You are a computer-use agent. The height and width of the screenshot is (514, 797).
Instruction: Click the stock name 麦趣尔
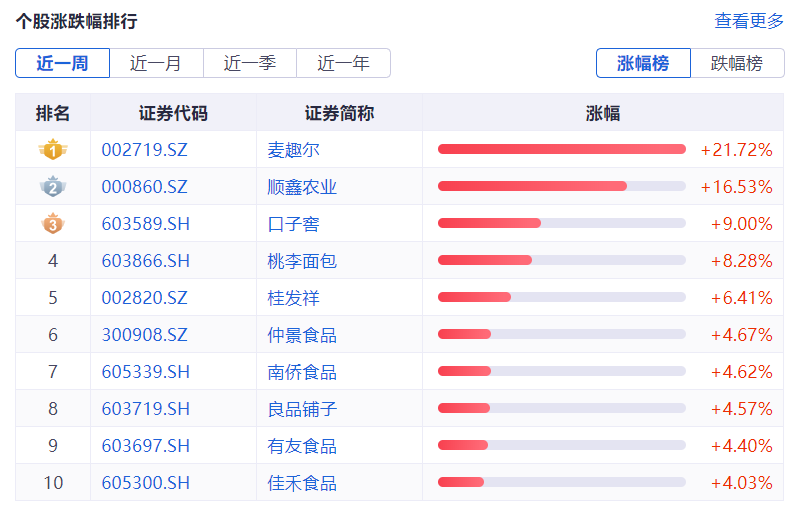click(x=293, y=150)
